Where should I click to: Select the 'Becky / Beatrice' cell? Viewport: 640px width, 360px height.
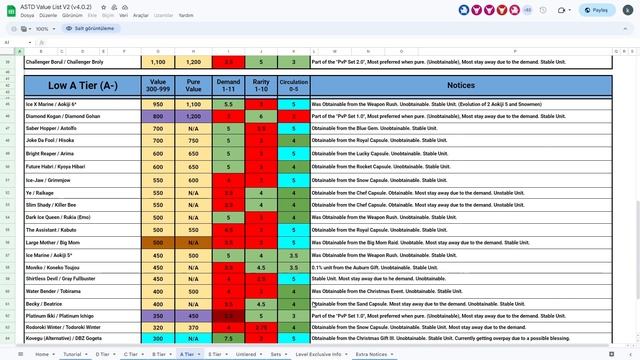[83, 304]
